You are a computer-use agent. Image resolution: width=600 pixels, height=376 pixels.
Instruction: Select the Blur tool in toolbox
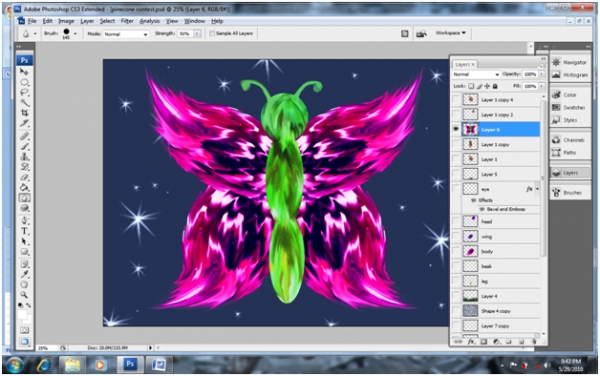pyautogui.click(x=24, y=198)
